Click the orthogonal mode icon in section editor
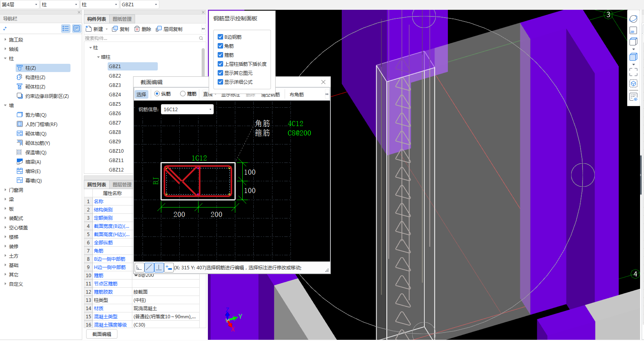Screen dimensions: 644x341 tap(139, 268)
